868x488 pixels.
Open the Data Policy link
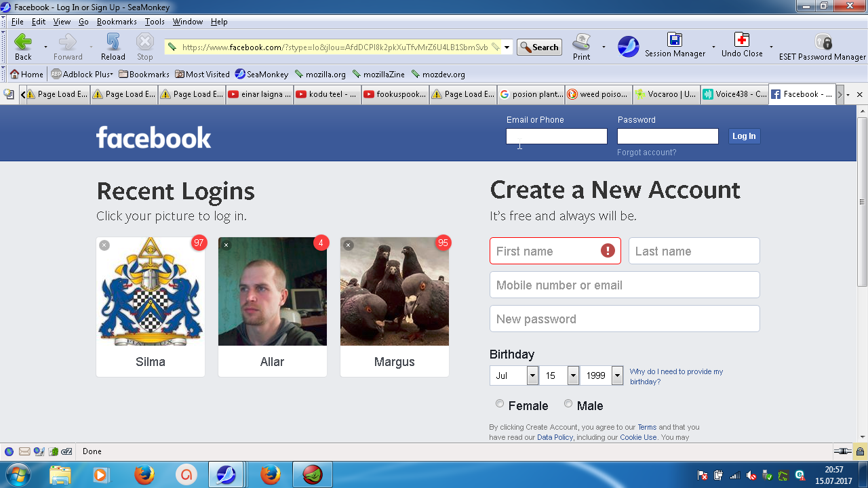(555, 437)
